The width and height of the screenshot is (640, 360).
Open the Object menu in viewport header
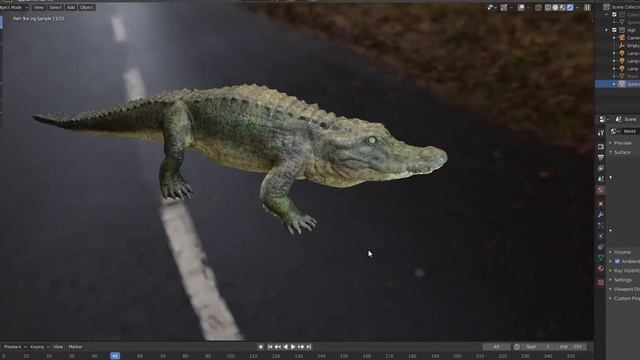pos(86,7)
